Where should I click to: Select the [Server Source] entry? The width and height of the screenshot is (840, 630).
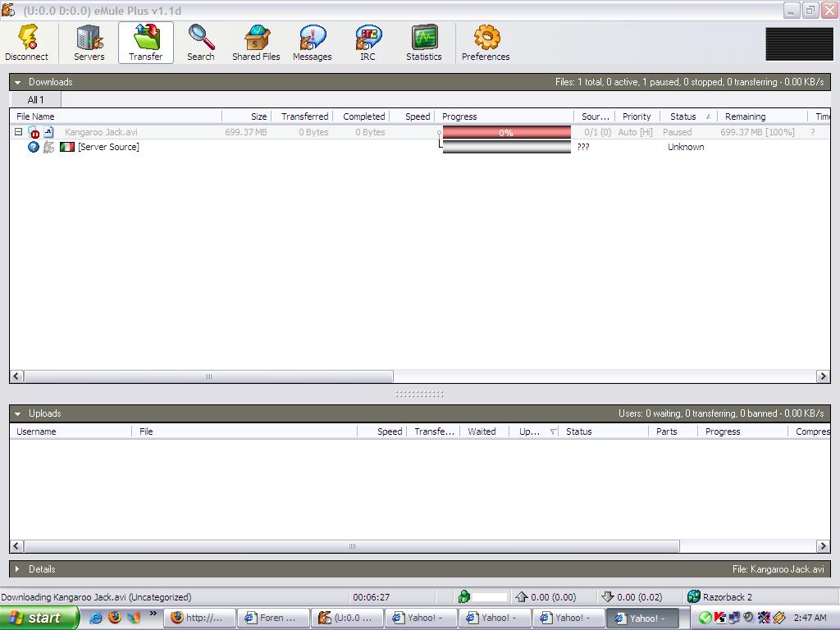coord(108,147)
